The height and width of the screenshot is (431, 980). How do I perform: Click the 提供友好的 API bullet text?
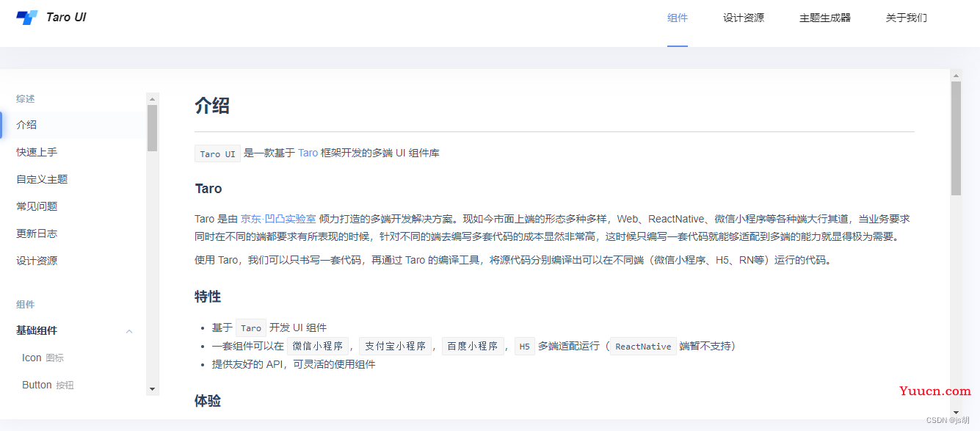pyautogui.click(x=294, y=364)
